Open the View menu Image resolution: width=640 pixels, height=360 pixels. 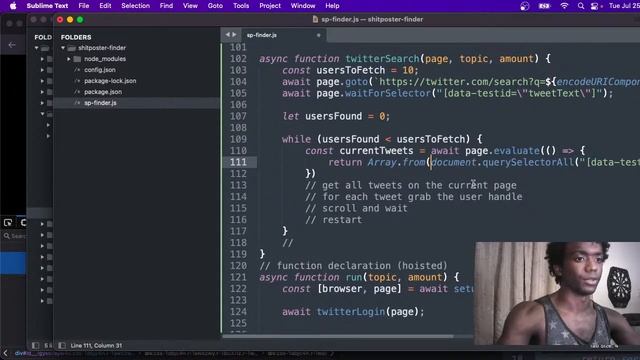tap(190, 6)
